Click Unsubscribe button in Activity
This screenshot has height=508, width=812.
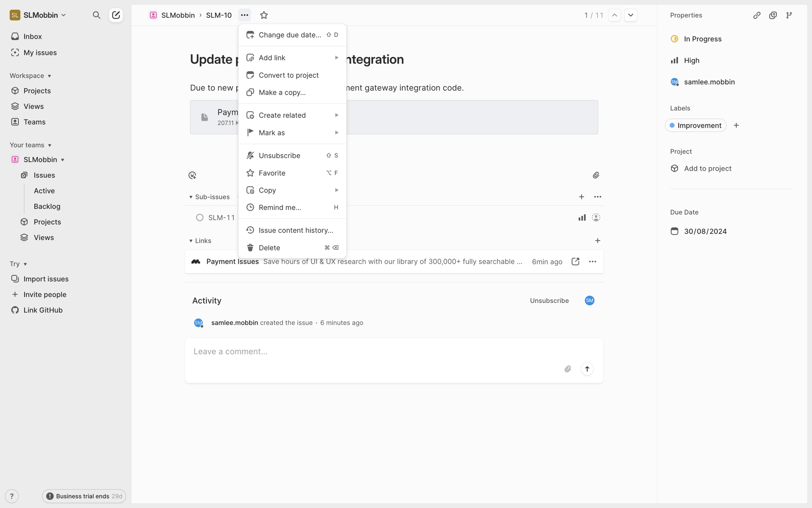pyautogui.click(x=549, y=301)
